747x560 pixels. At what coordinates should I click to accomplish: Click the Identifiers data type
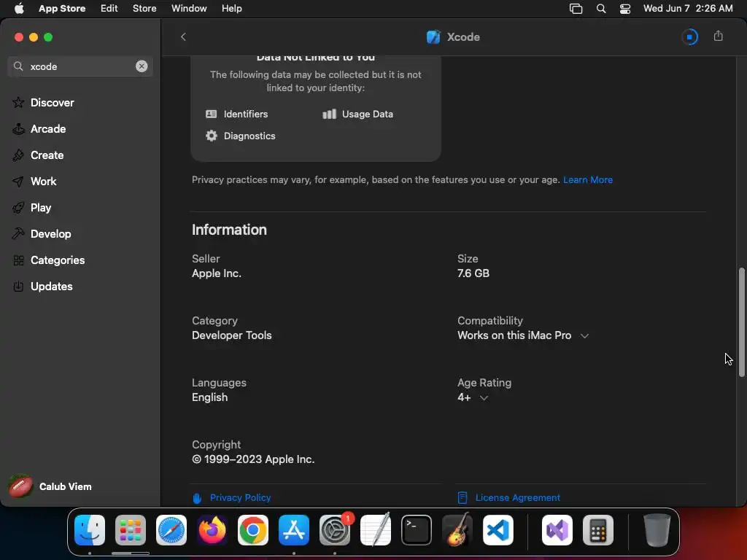click(x=237, y=114)
